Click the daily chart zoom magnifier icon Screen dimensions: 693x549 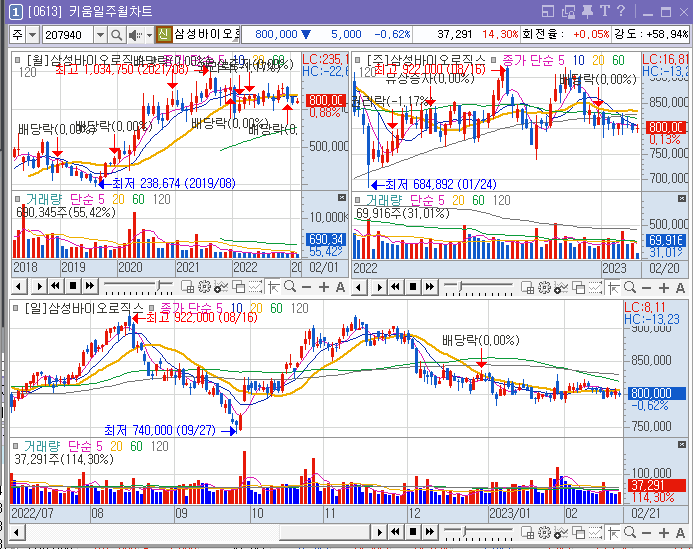point(630,532)
